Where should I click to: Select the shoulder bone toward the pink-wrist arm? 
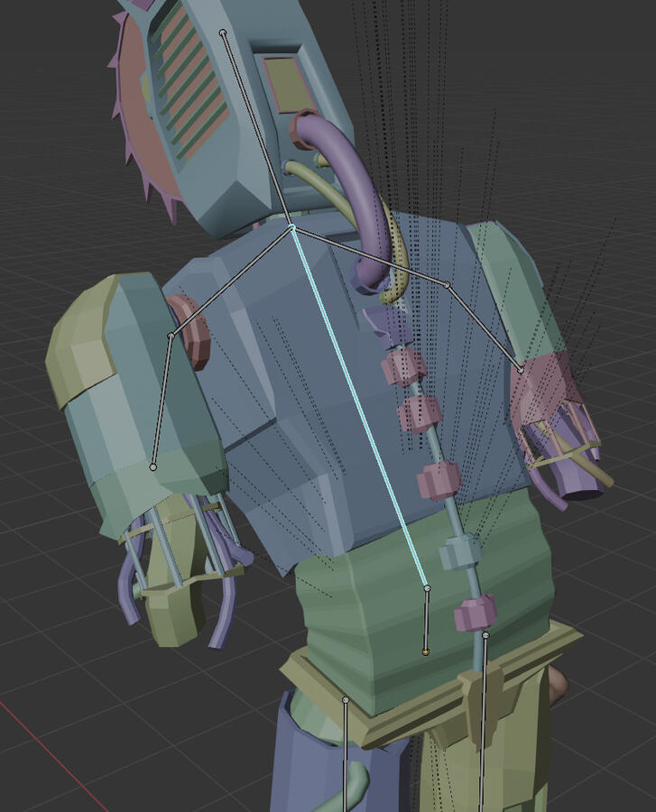370,255
